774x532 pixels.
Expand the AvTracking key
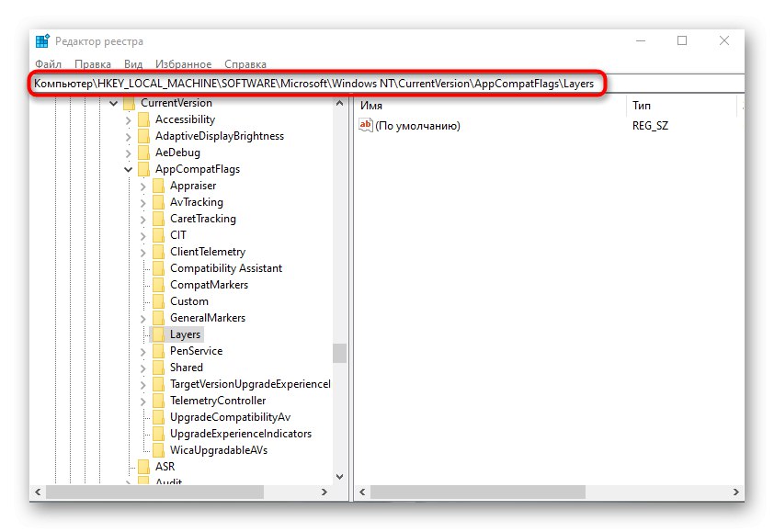pos(143,203)
